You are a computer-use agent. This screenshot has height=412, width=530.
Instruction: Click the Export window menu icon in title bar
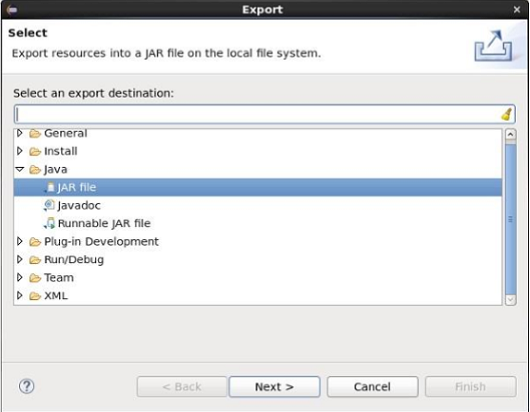12,10
